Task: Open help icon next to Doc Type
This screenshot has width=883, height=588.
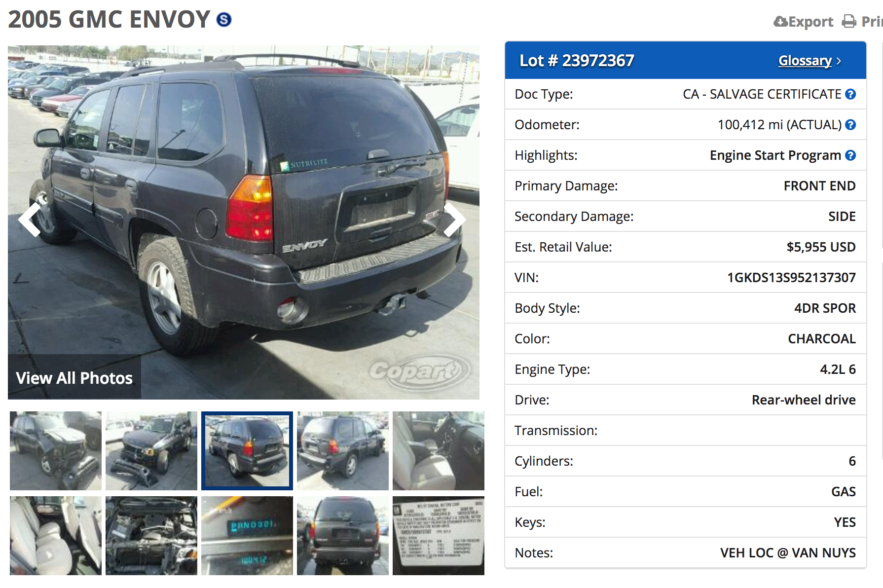Action: point(850,94)
